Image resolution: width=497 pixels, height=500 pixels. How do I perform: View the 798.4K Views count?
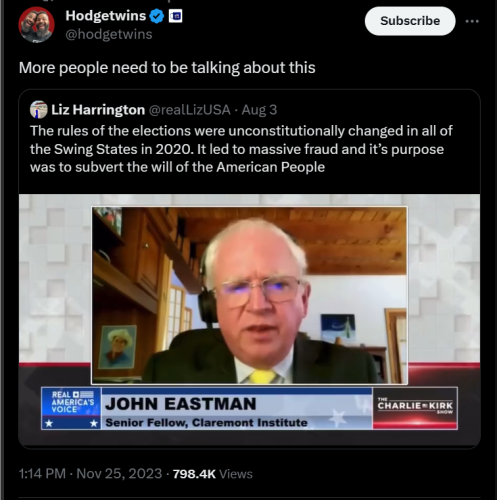213,474
